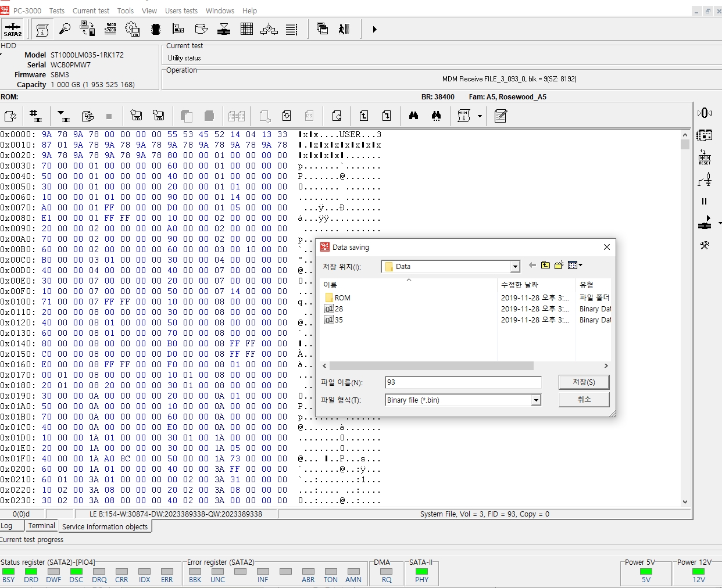722x588 pixels.
Task: Go up one folder level in save dialog
Action: click(x=545, y=265)
